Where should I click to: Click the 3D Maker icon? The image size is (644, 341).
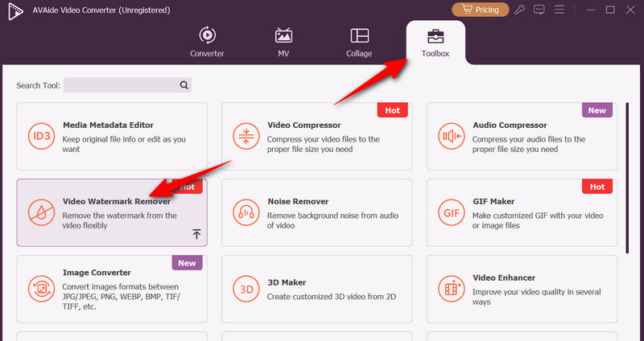[245, 288]
